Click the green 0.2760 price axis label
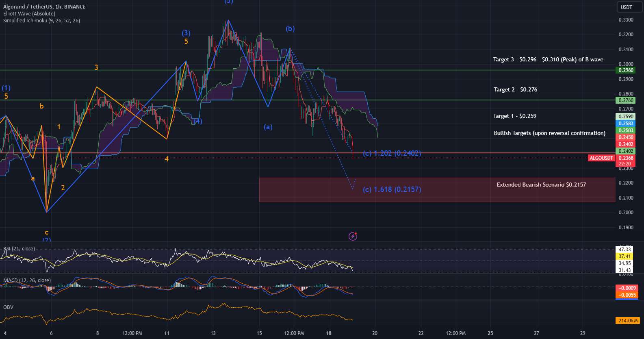 (626, 100)
